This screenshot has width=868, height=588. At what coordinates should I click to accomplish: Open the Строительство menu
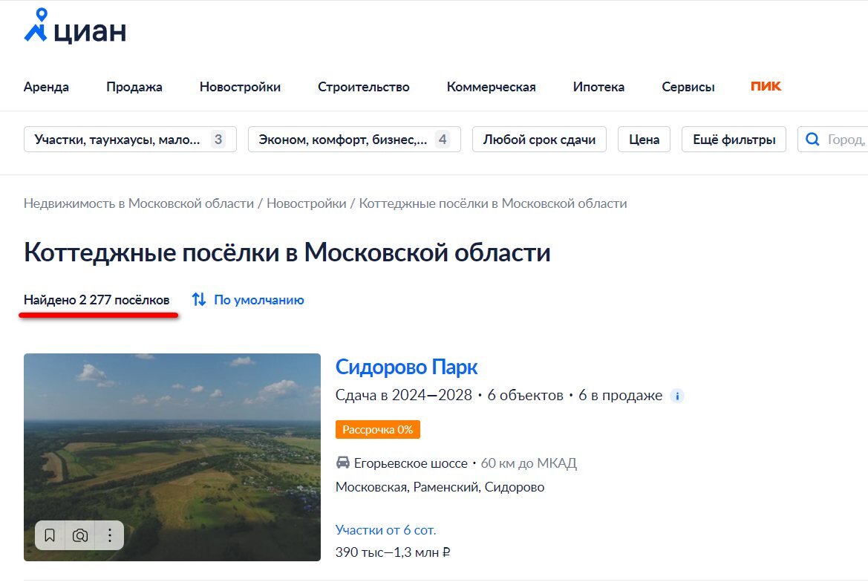pyautogui.click(x=363, y=87)
